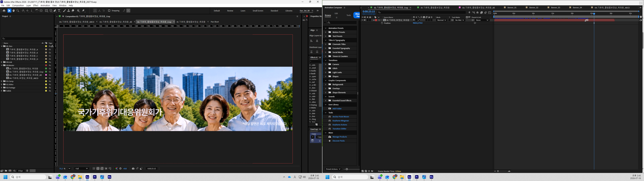Viewport: 644px width, 181px height.
Task: Select the Horizontal Type tool
Action: point(59,11)
